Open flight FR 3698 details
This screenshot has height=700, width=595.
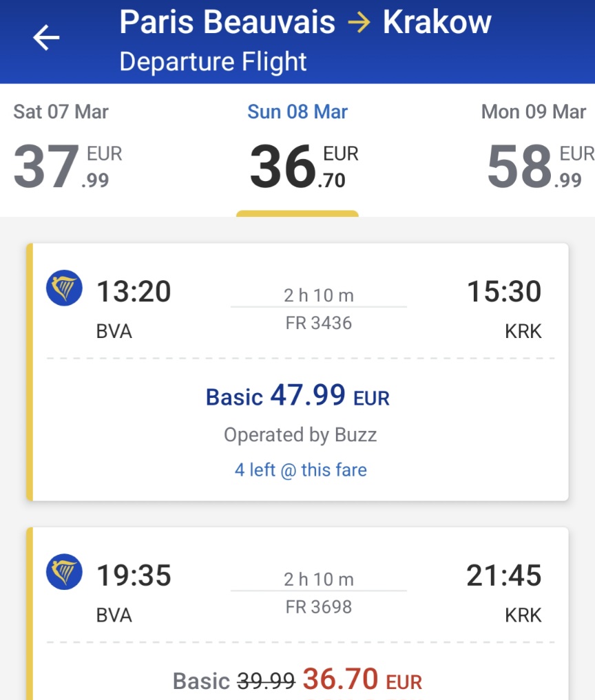click(318, 606)
